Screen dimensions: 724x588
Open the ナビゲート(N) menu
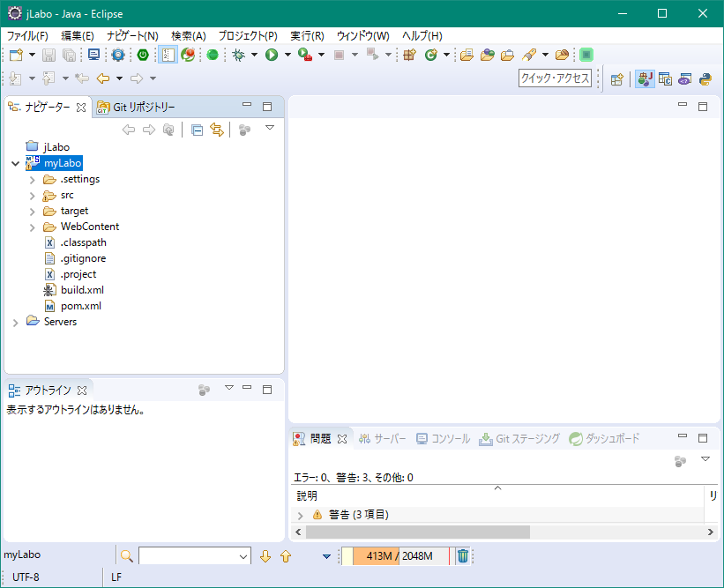132,36
